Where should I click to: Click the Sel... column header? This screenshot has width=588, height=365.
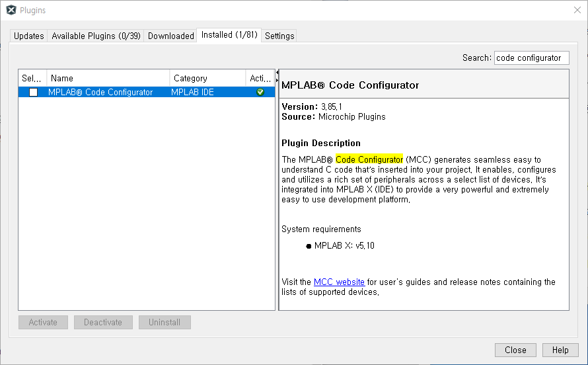32,78
